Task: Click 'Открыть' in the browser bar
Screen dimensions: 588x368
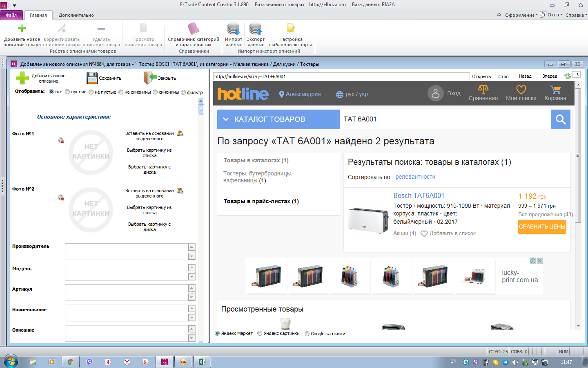Action: coord(481,76)
